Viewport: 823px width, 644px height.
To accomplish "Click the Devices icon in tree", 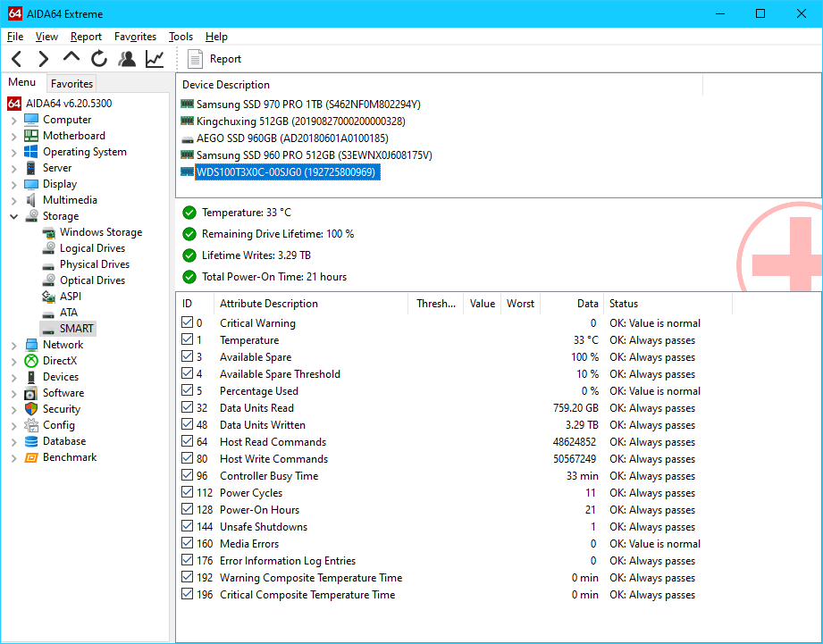I will [31, 377].
